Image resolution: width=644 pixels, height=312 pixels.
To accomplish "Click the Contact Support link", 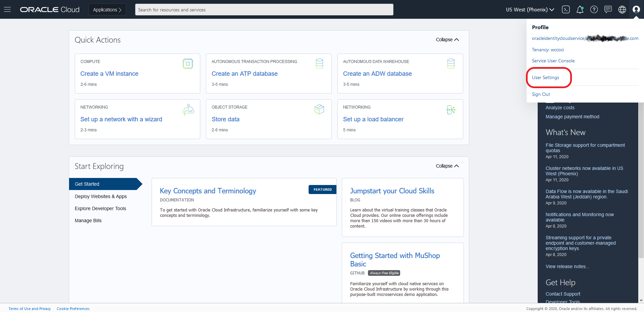I will click(x=563, y=294).
